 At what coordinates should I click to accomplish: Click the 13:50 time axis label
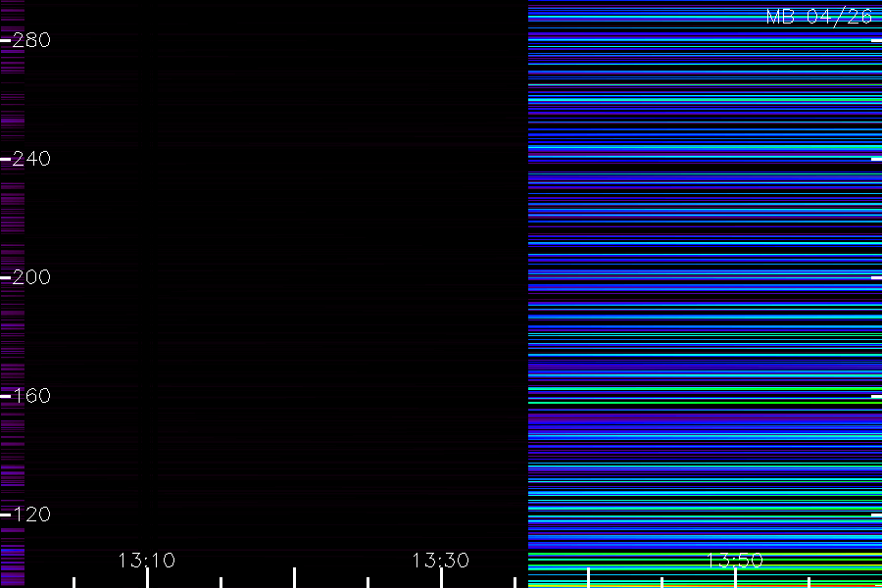click(x=735, y=561)
